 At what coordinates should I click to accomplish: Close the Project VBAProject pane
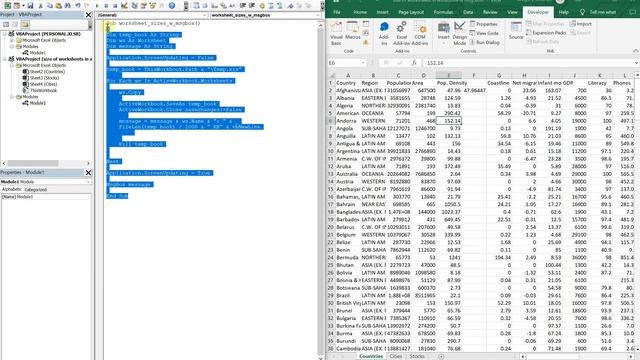(x=88, y=15)
